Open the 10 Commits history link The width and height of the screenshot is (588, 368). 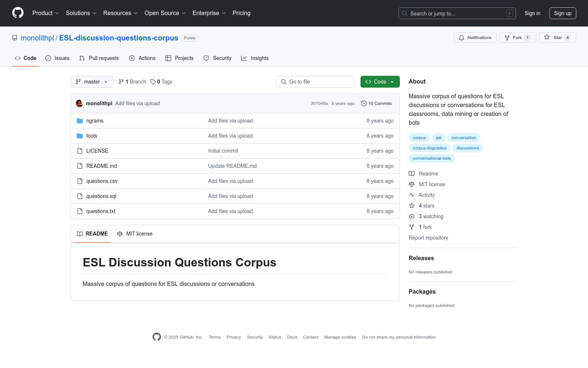point(376,103)
